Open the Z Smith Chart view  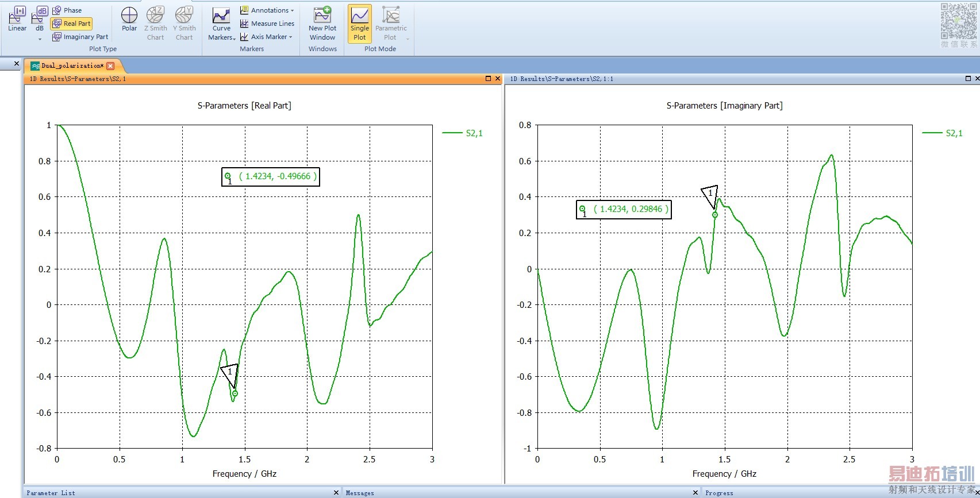[x=156, y=24]
